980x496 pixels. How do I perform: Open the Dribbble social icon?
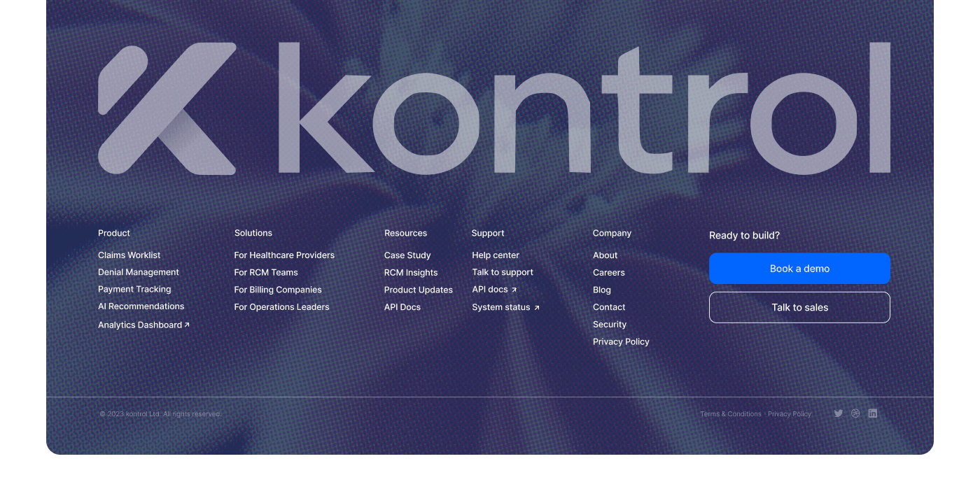[x=855, y=413]
